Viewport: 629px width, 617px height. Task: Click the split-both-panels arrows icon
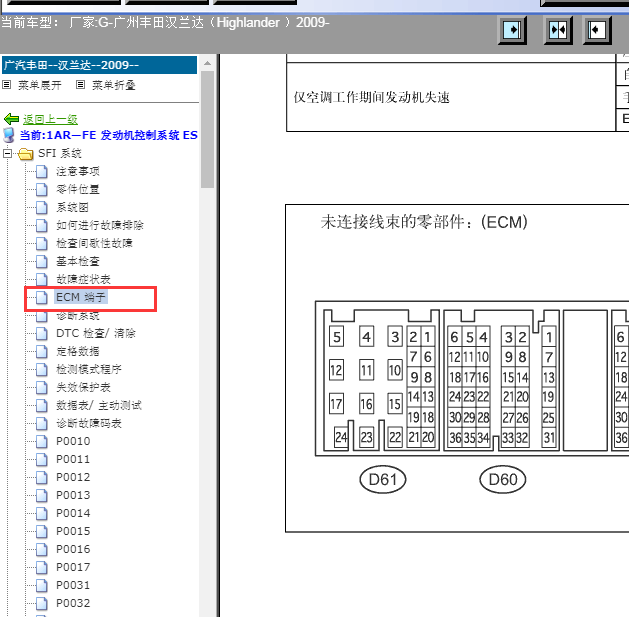pos(558,30)
